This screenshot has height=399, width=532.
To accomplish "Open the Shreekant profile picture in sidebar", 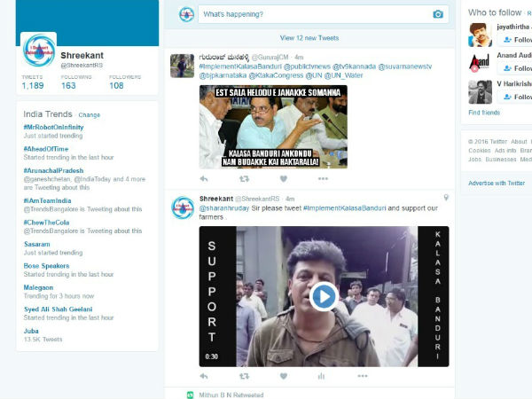I will pos(39,51).
